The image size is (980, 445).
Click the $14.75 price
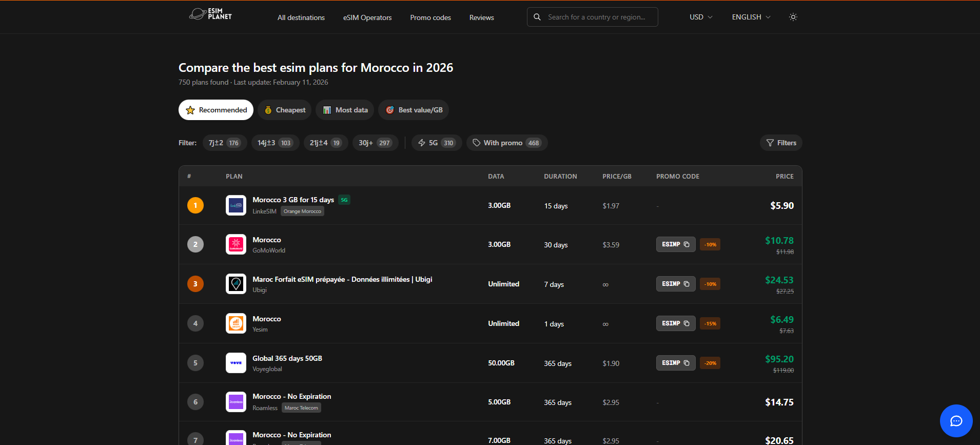pyautogui.click(x=779, y=402)
